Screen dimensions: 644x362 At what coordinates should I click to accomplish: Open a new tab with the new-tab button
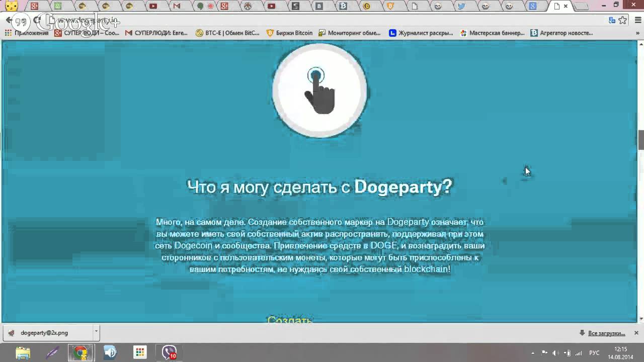[582, 7]
